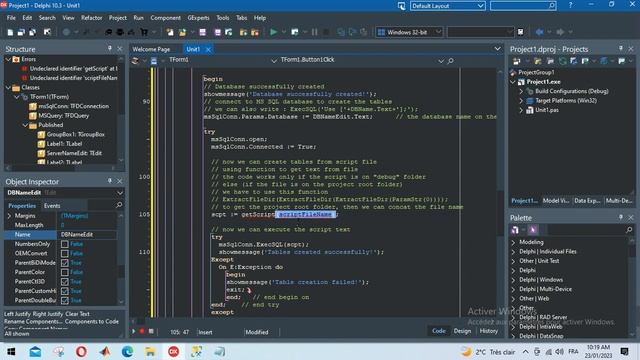Expand Build Configurations (Debug) node
640x360 pixels.
[x=521, y=91]
